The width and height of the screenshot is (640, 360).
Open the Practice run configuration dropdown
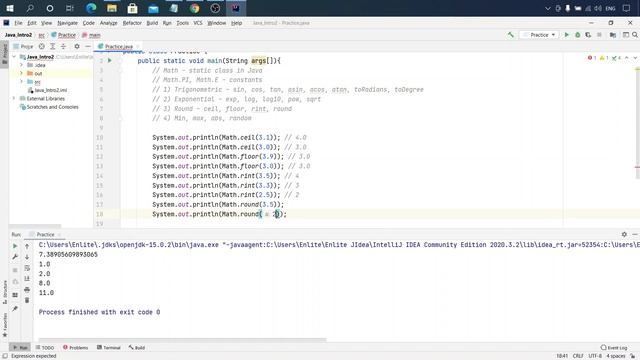coord(539,35)
